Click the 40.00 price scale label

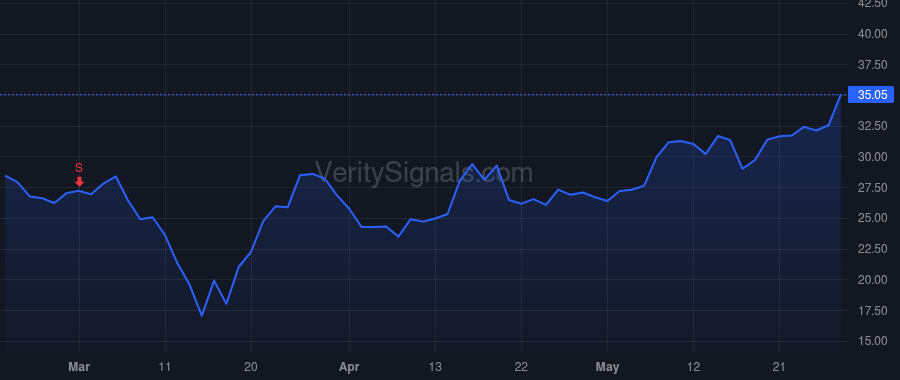tap(872, 34)
